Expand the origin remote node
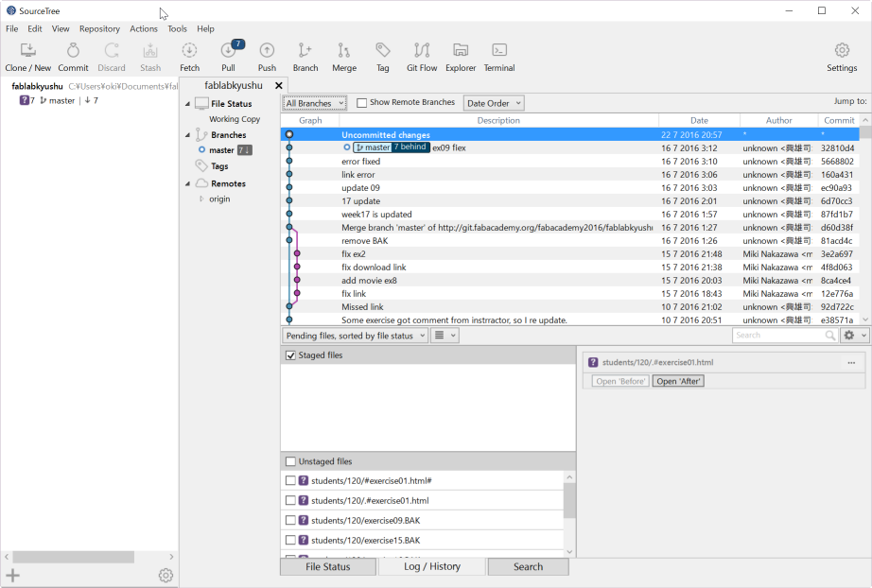Screen dimensions: 872x588 [x=201, y=199]
